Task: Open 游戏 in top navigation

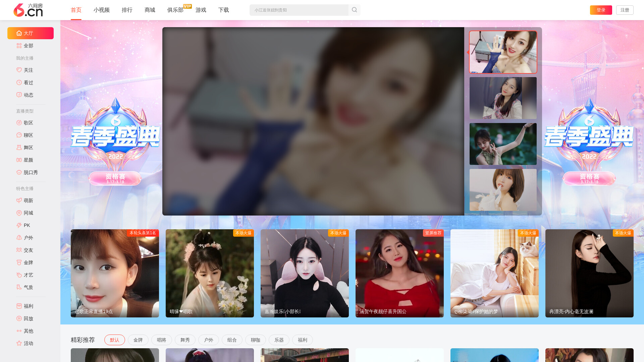Action: [201, 10]
